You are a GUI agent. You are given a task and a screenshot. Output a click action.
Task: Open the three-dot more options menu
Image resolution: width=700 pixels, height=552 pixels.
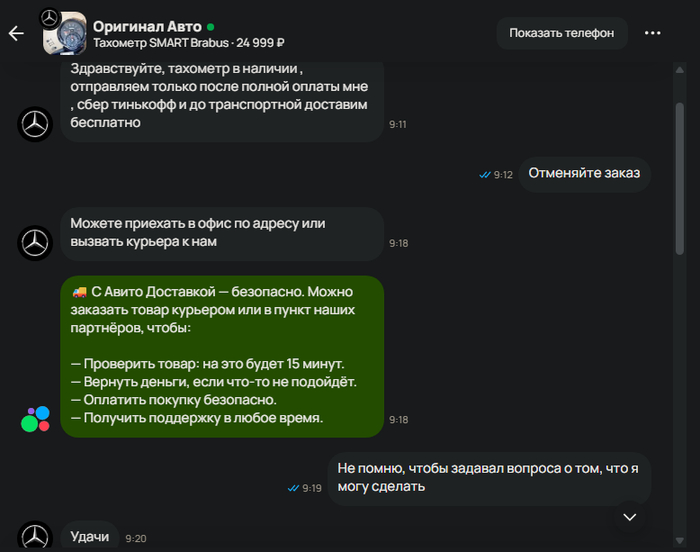(x=653, y=33)
